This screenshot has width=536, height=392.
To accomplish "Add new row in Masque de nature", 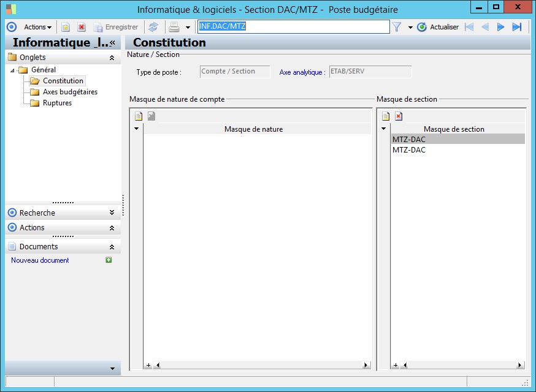I will coord(139,116).
